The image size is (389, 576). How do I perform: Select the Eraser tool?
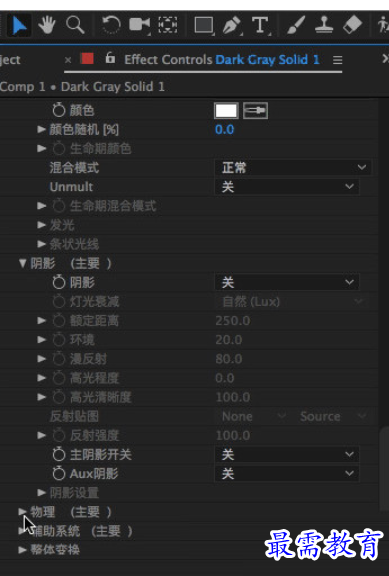tap(352, 25)
